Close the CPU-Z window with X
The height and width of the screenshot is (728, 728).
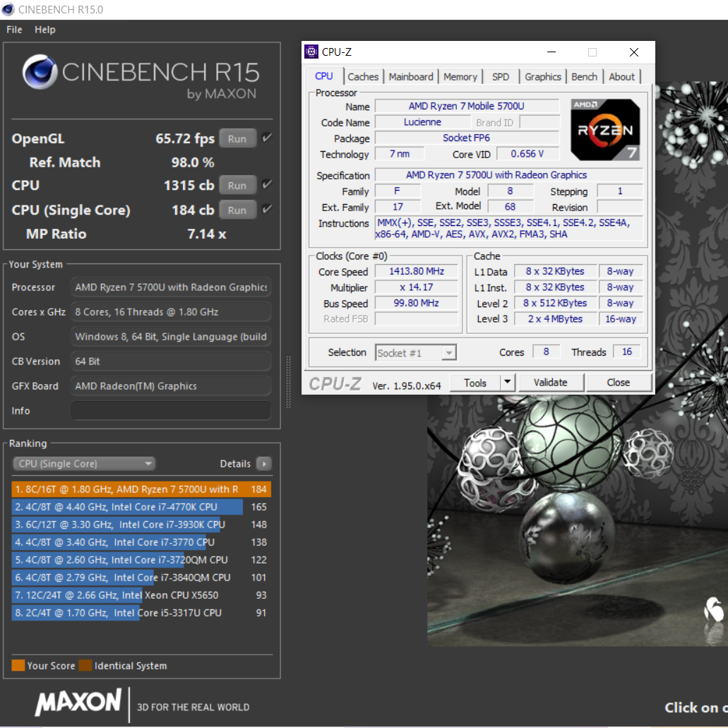(x=634, y=52)
